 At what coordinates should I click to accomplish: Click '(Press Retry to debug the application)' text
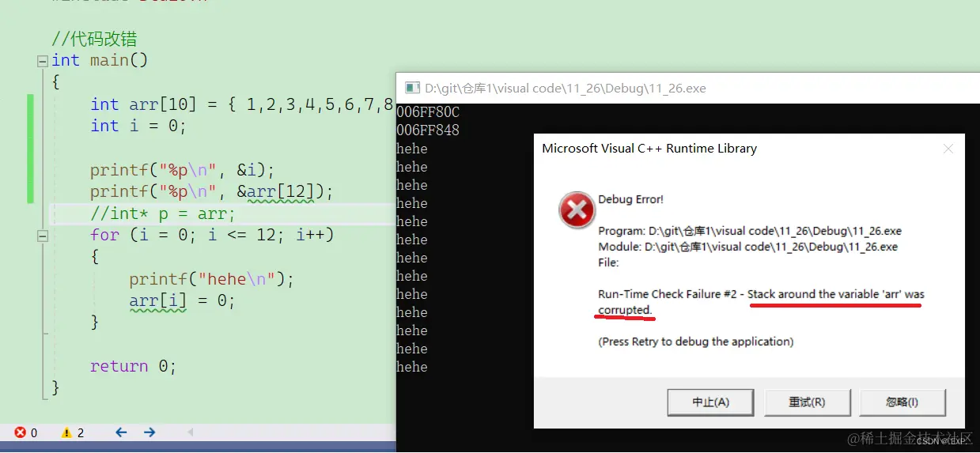696,342
